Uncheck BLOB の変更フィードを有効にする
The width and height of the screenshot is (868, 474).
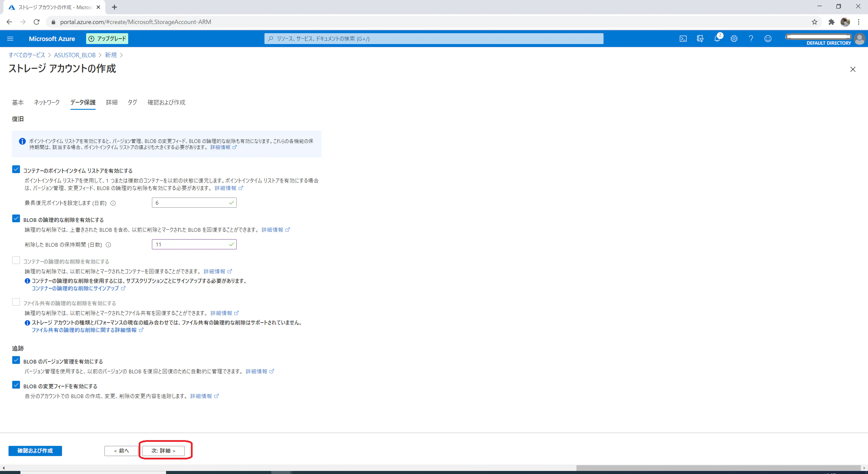tap(16, 385)
